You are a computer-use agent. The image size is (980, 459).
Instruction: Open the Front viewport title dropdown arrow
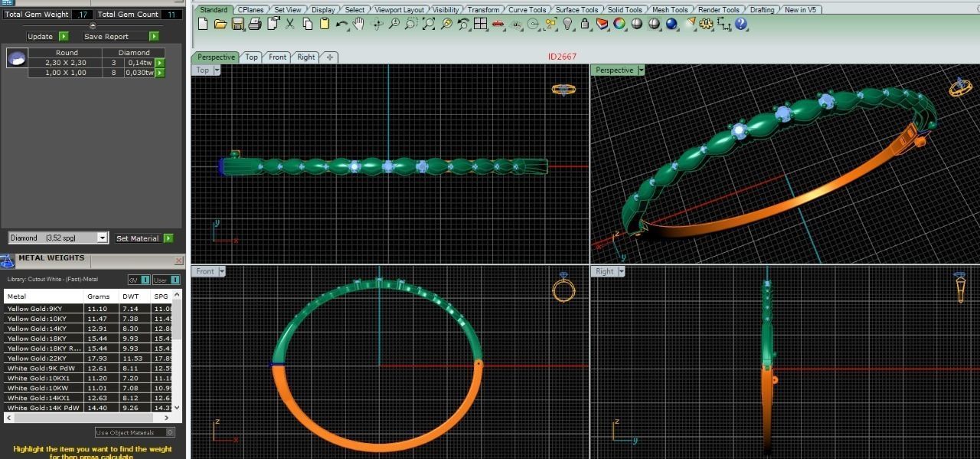coord(222,271)
